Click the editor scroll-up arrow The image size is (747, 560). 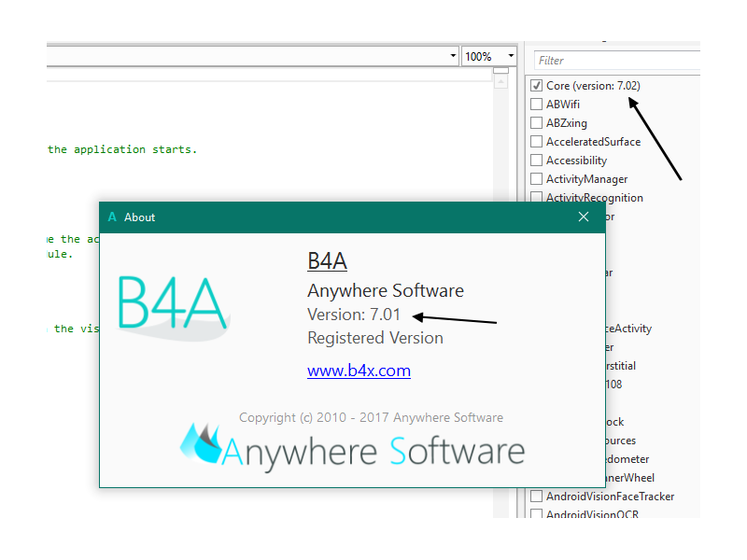(x=500, y=82)
